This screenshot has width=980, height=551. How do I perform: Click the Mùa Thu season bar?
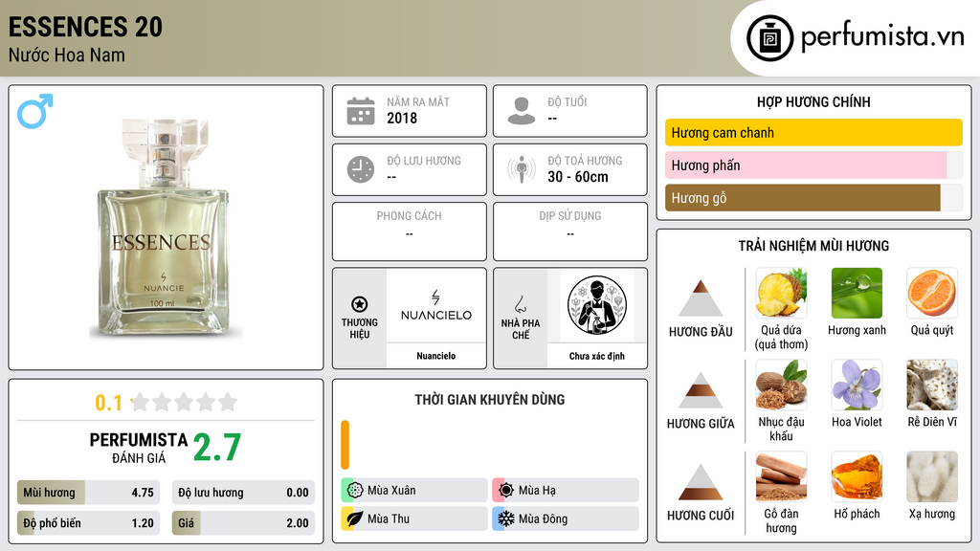point(414,518)
